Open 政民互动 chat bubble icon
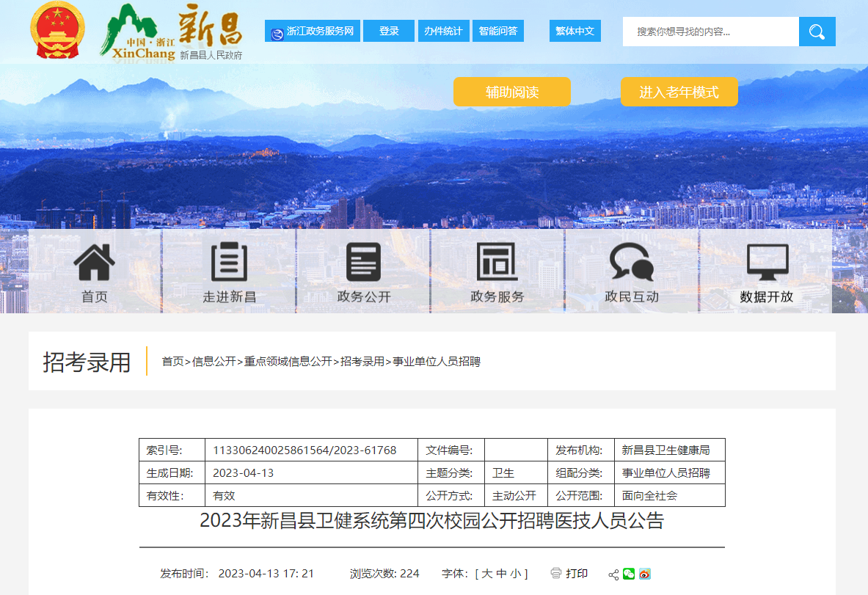 coord(631,263)
